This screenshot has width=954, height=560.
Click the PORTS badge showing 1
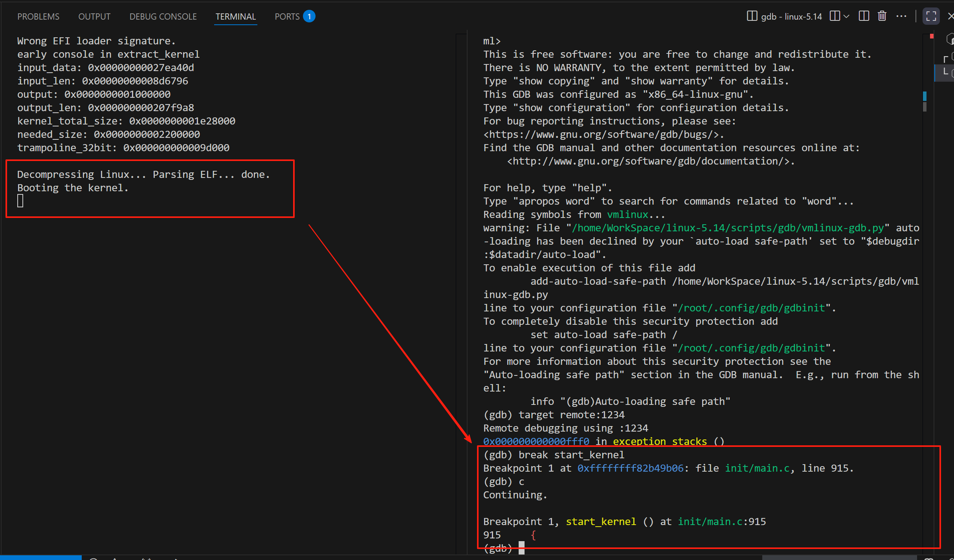[x=309, y=16]
